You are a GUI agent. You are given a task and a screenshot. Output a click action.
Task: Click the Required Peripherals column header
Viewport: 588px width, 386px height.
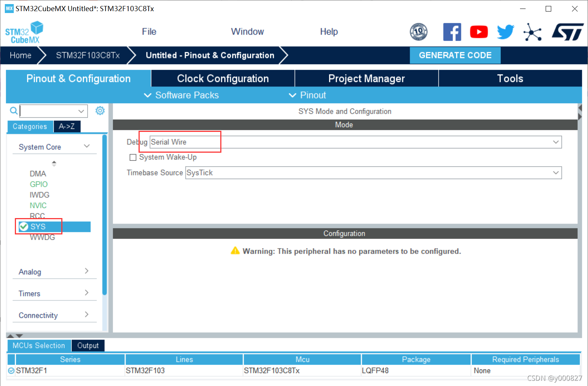(x=526, y=359)
